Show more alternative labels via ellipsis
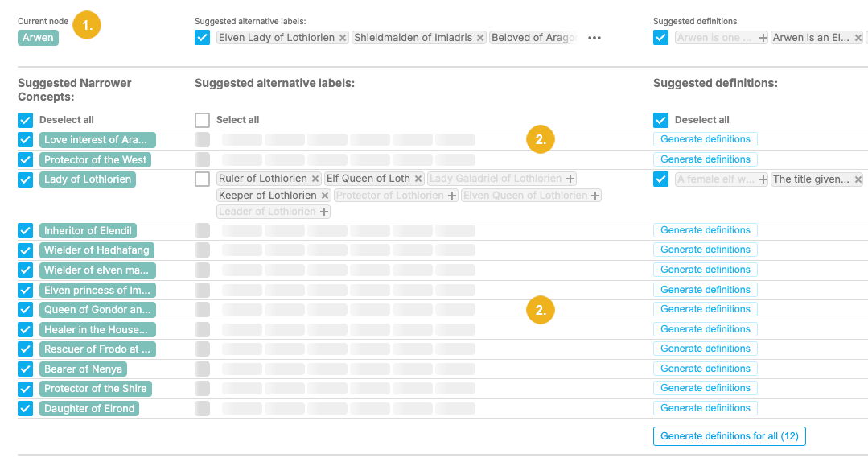The width and height of the screenshot is (868, 458). [594, 38]
